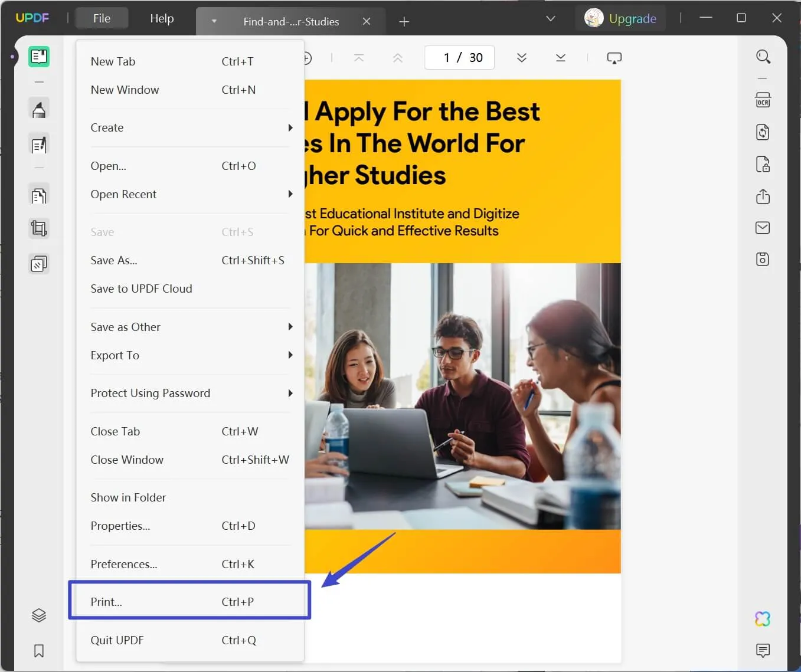801x672 pixels.
Task: Click the page number input field
Action: click(x=459, y=58)
